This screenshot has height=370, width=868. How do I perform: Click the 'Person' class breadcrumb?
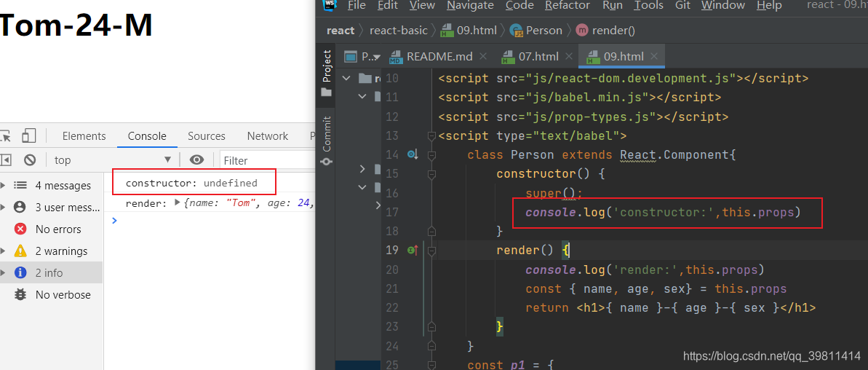(536, 31)
